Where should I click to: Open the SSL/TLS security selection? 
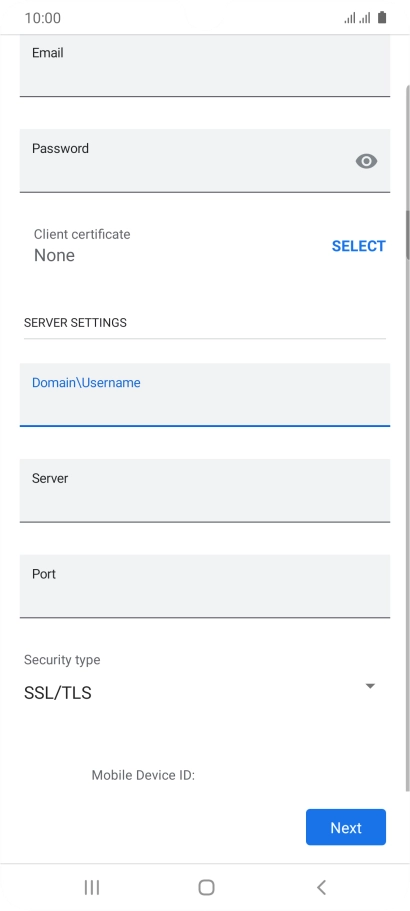(57, 693)
